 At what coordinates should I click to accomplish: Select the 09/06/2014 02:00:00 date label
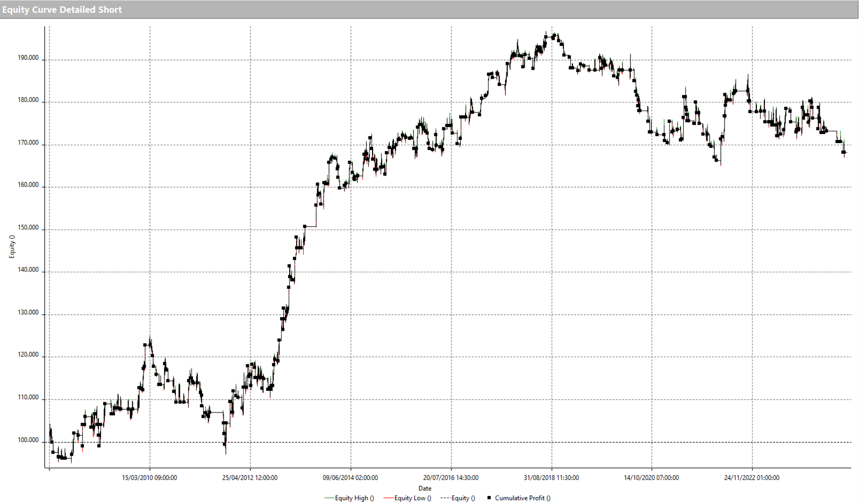pos(350,478)
